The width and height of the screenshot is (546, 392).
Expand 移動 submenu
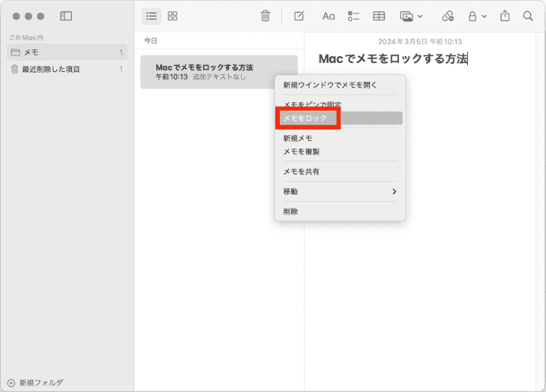coord(340,192)
